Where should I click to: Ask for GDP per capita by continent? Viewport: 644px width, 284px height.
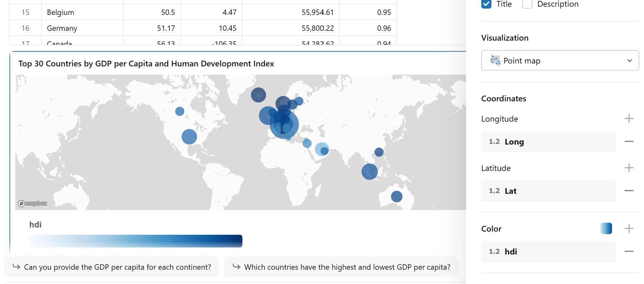pyautogui.click(x=111, y=267)
